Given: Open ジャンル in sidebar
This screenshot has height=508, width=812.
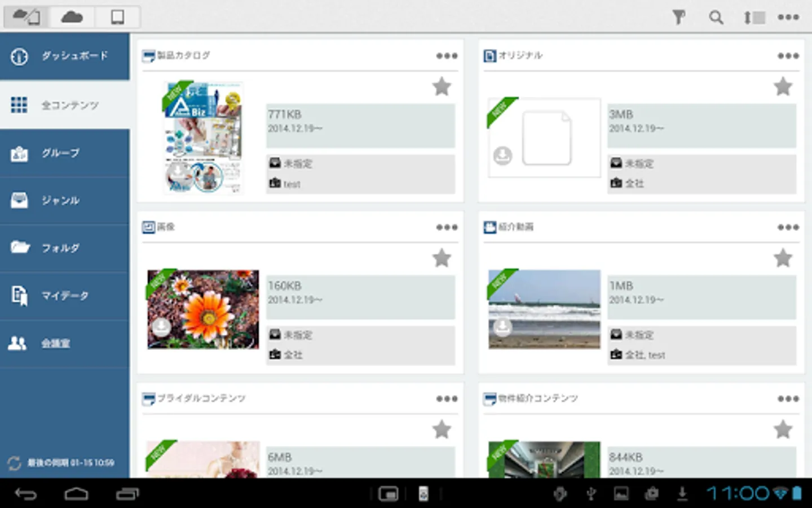Looking at the screenshot, I should click(x=65, y=200).
